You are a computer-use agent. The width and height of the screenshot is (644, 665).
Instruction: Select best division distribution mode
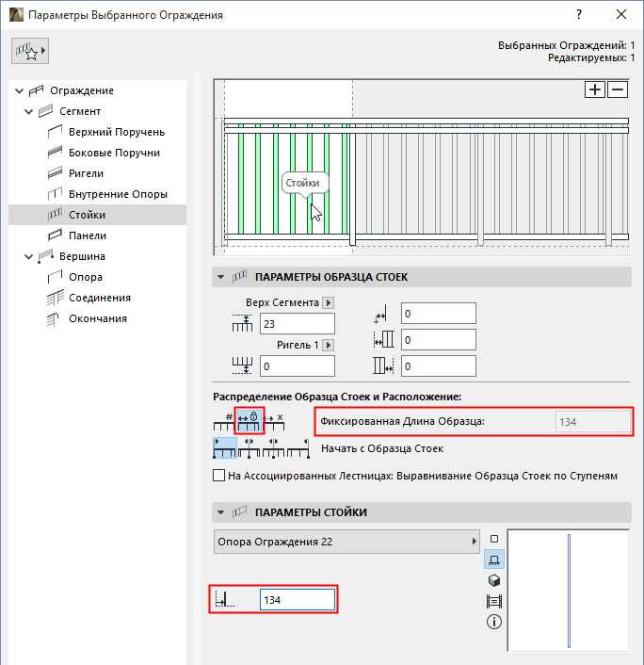point(274,421)
